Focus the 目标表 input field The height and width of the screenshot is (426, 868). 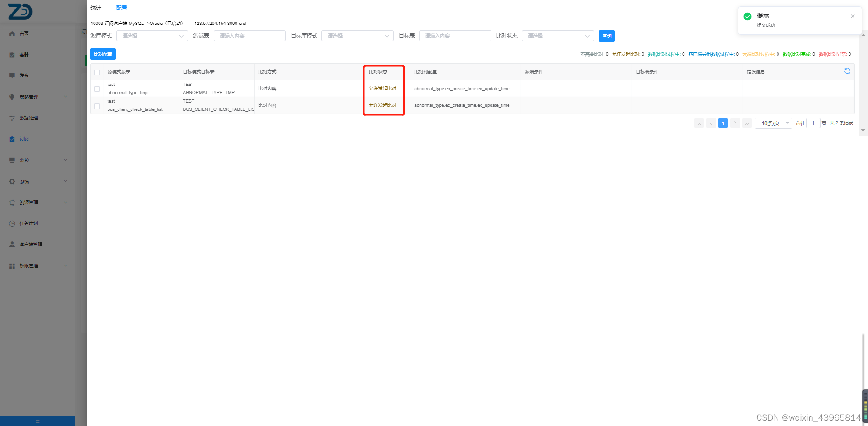tap(455, 36)
